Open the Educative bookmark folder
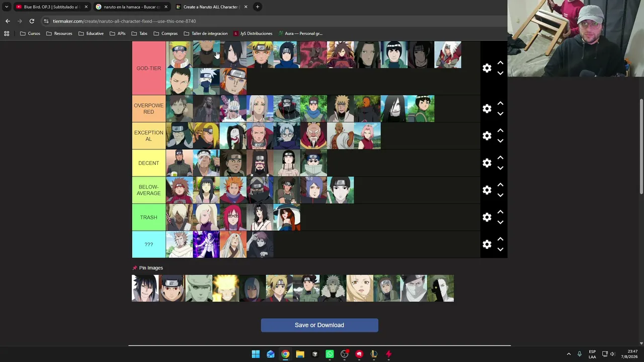The image size is (644, 362). pyautogui.click(x=91, y=34)
